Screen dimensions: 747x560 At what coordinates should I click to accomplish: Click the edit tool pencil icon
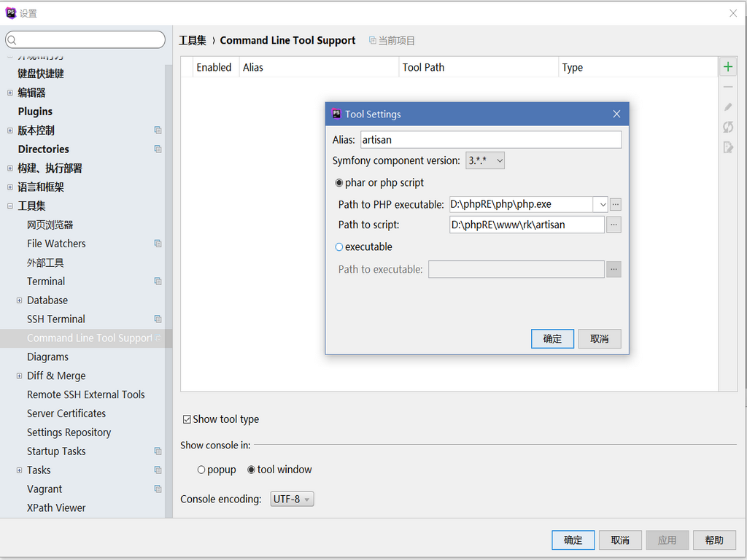coord(727,107)
